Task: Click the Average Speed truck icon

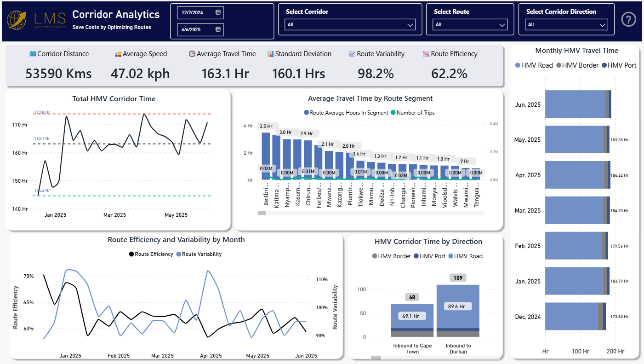Action: tap(118, 54)
